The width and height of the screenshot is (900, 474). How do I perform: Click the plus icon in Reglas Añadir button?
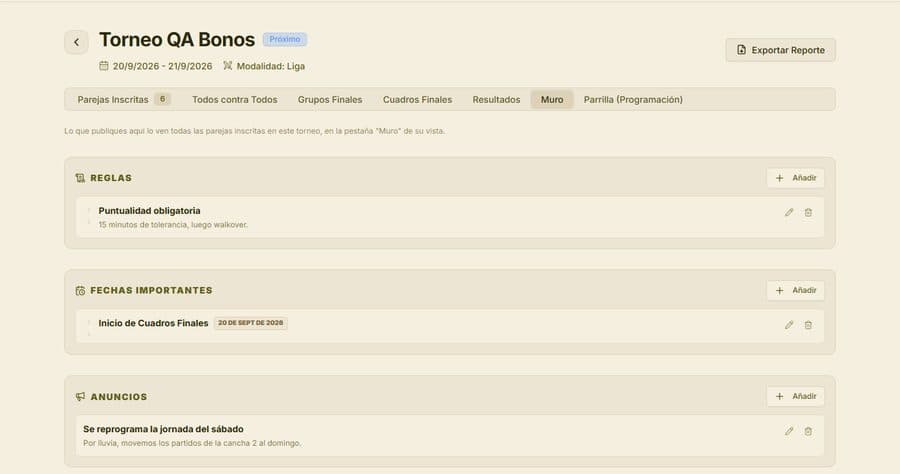pyautogui.click(x=779, y=178)
